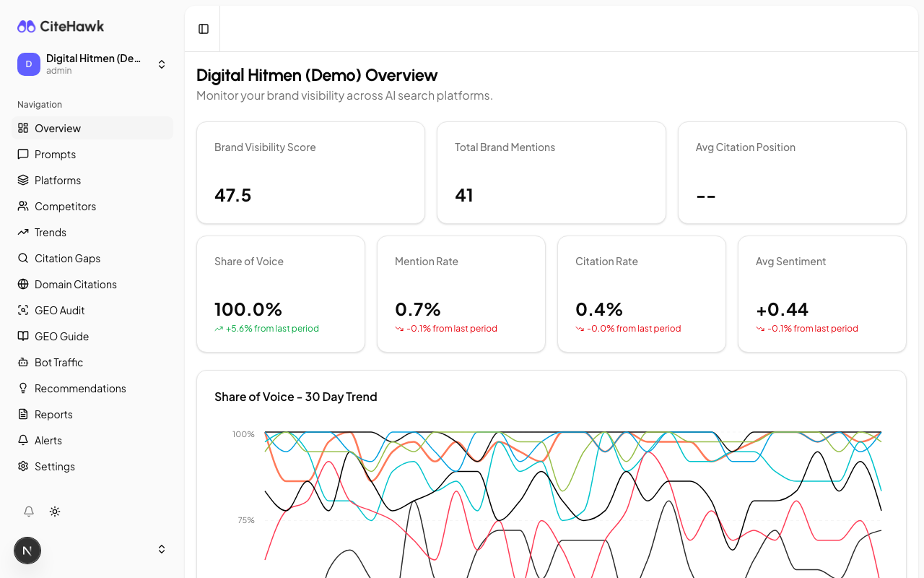Click the Platforms layers icon
Viewport: 924px width, 578px height.
point(22,180)
